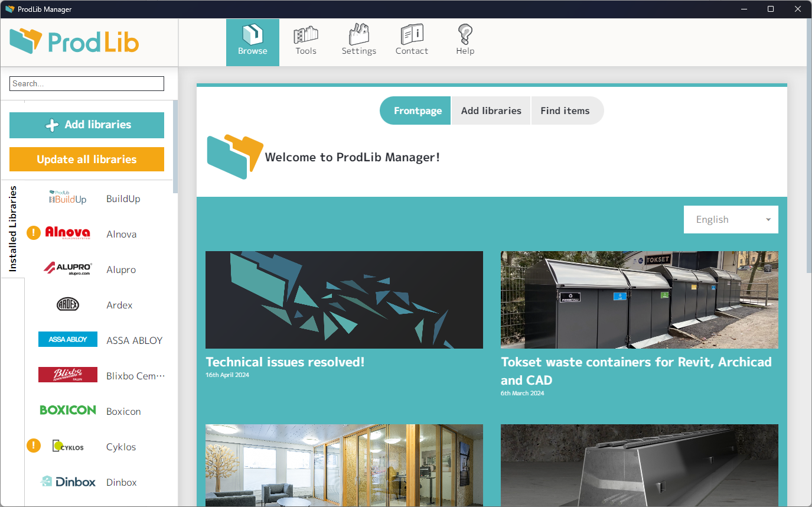
Task: Click the Boxicon library logo
Action: point(68,410)
